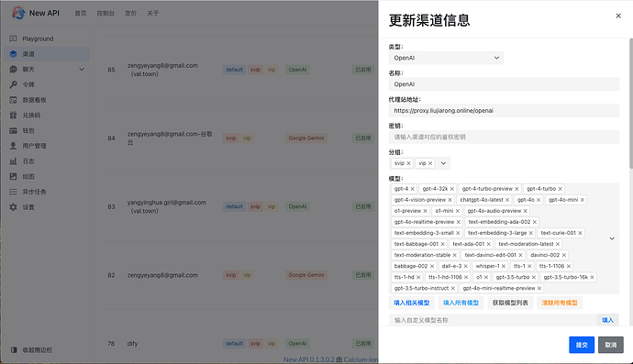Click the dialog vertical scrollbar
The width and height of the screenshot is (633, 364).
(x=630, y=104)
